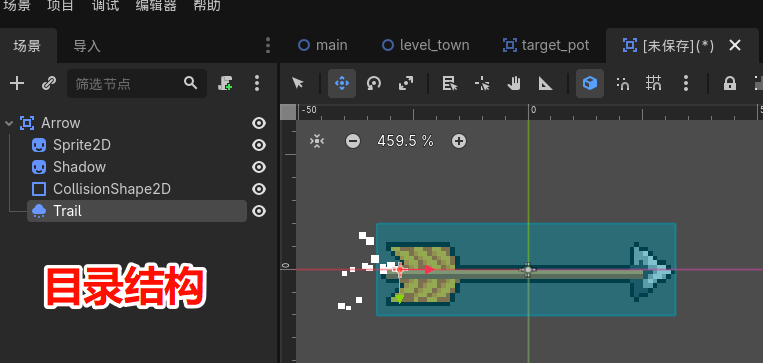
Task: Switch to the target_pot scene tab
Action: (546, 45)
